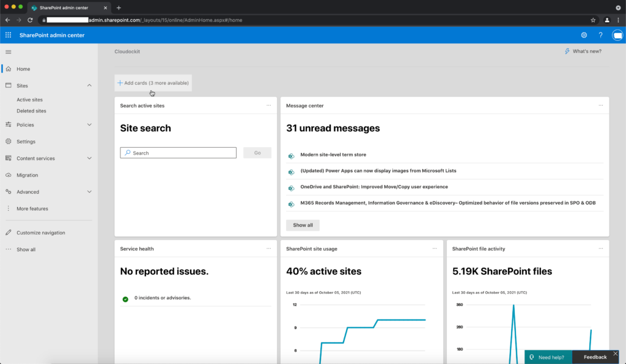Click the '0 incidents or advisories.' status text
The height and width of the screenshot is (364, 626).
point(163,298)
